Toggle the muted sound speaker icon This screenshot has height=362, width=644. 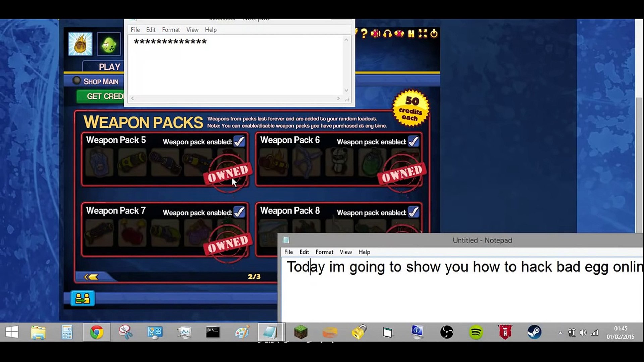tap(376, 34)
